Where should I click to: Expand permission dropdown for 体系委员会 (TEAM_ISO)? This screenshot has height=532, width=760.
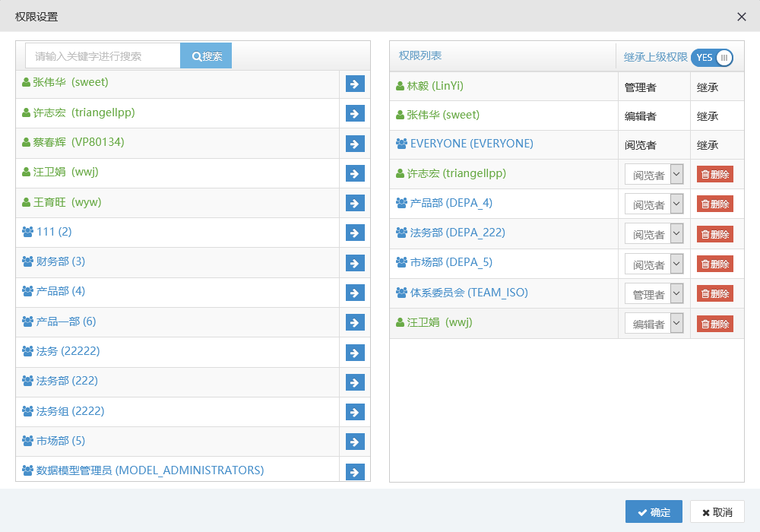click(x=654, y=294)
